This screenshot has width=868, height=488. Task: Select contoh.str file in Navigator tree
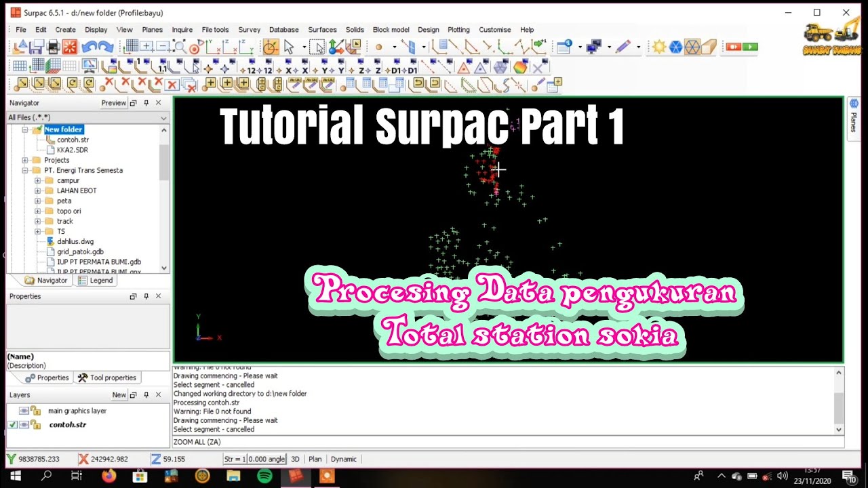click(x=73, y=140)
